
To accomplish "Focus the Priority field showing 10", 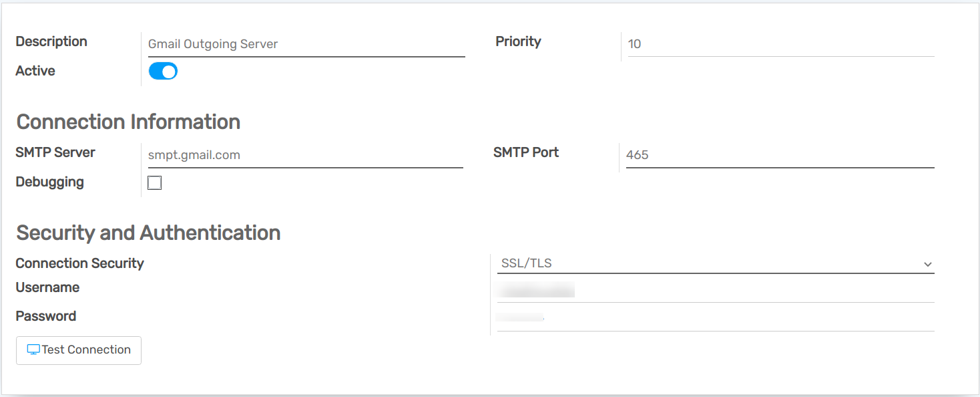I will [x=780, y=44].
